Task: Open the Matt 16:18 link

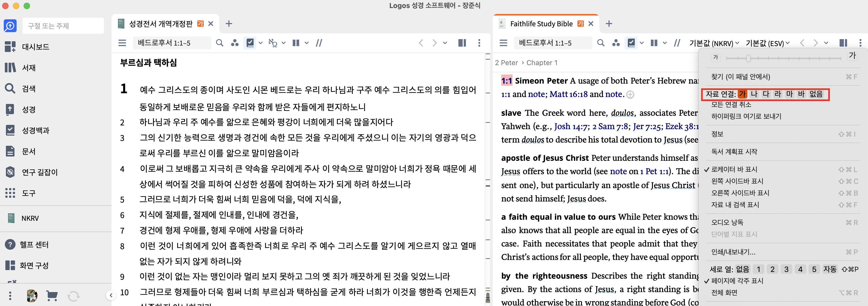Action: pyautogui.click(x=569, y=94)
